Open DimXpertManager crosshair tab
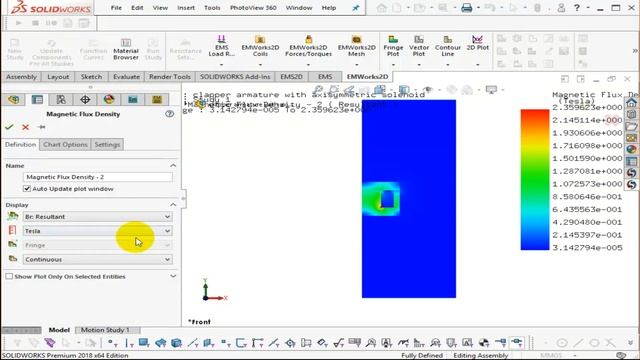640x360 pixels. point(85,100)
